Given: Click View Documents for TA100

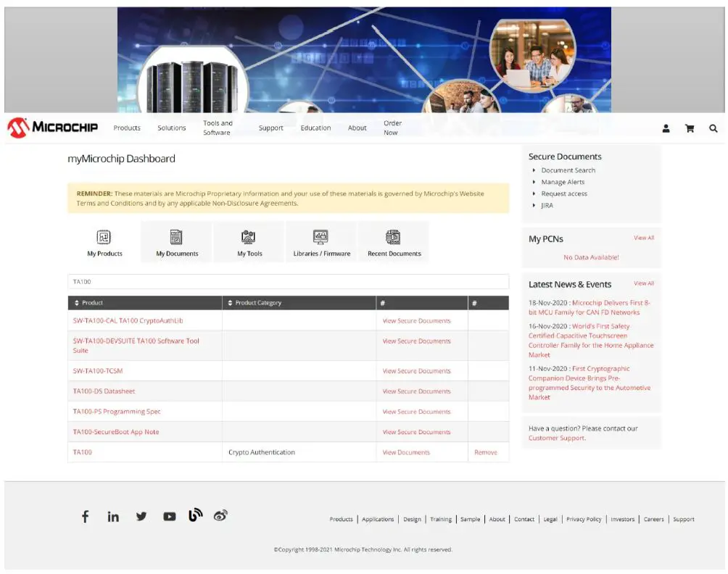Looking at the screenshot, I should click(406, 452).
